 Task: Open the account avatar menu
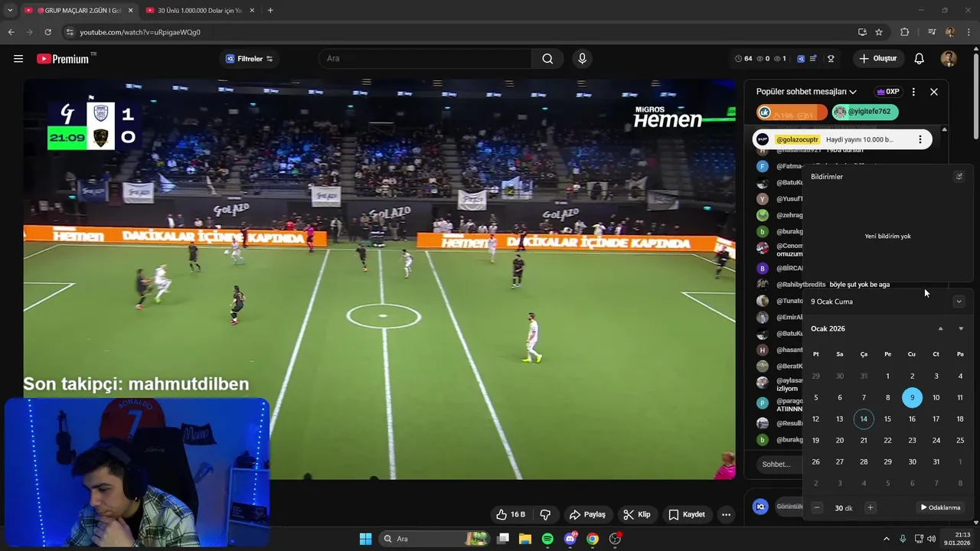tap(949, 59)
